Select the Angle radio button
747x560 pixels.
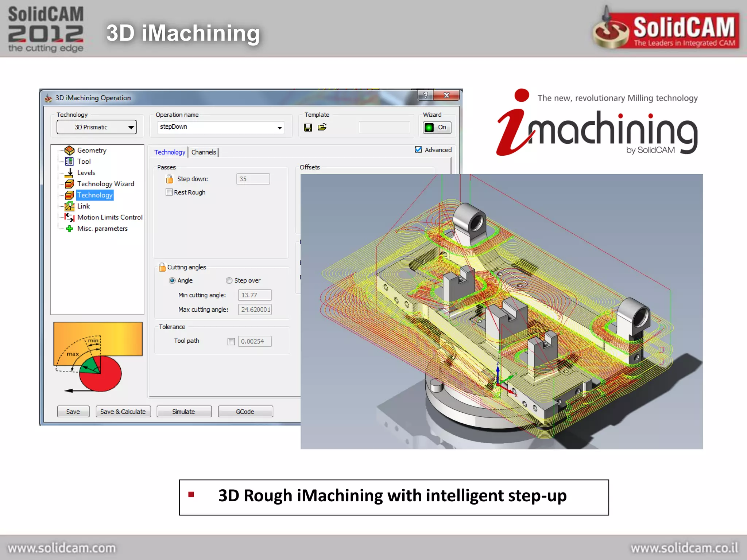click(x=172, y=280)
